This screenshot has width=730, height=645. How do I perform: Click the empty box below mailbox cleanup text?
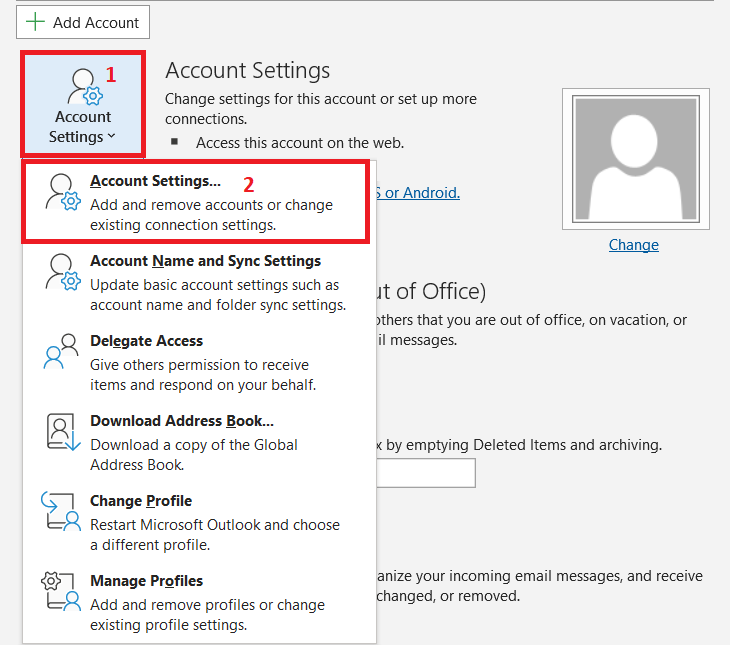pyautogui.click(x=425, y=473)
